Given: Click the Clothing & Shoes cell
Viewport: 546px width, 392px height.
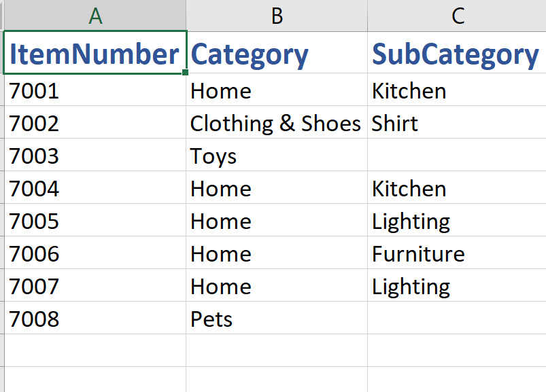Looking at the screenshot, I should 277,123.
